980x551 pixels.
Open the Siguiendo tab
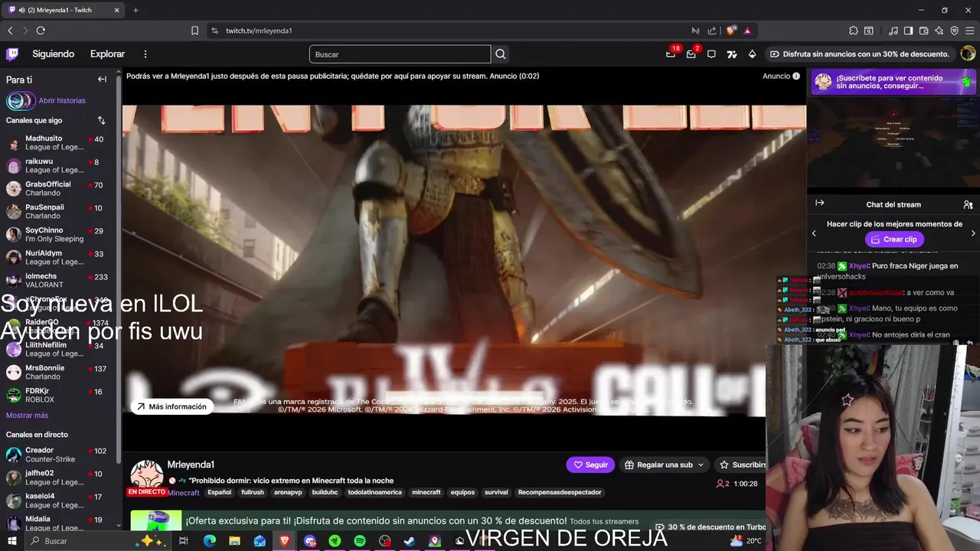53,54
